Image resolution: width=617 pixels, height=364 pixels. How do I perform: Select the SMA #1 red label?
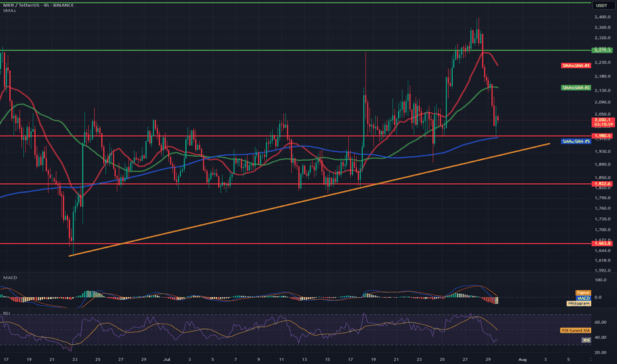click(x=576, y=66)
